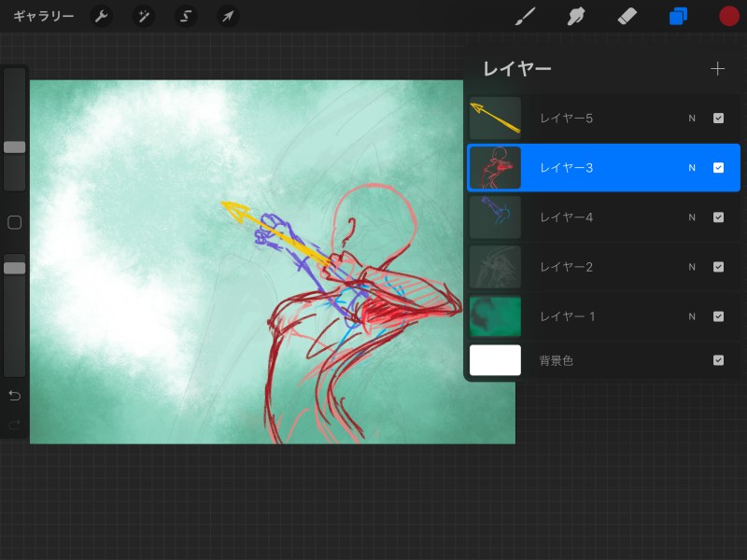The image size is (747, 560).
Task: Tap the sidebar modify square button
Action: pyautogui.click(x=14, y=222)
